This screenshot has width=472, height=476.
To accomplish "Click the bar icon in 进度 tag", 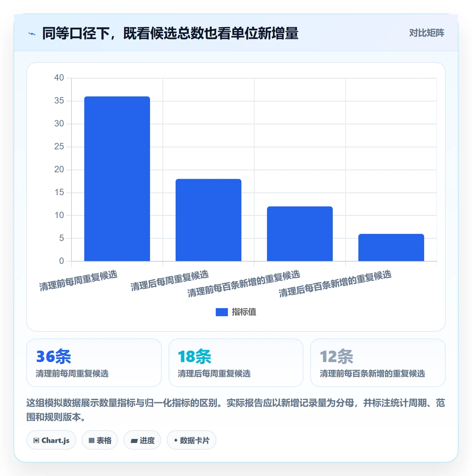I will click(134, 441).
